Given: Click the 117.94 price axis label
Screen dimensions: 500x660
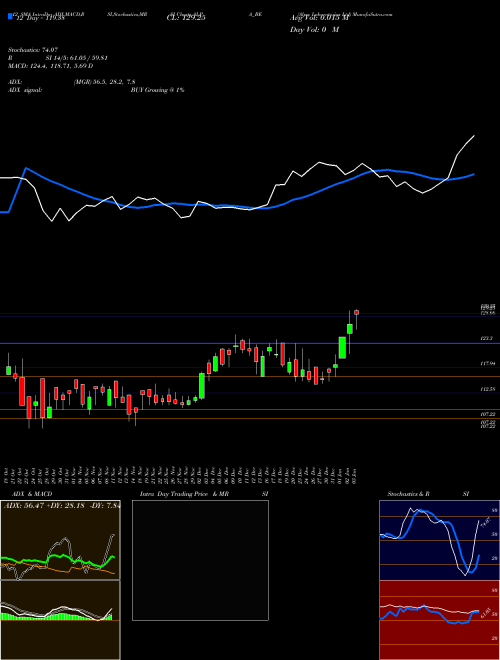Looking at the screenshot, I should [x=488, y=363].
